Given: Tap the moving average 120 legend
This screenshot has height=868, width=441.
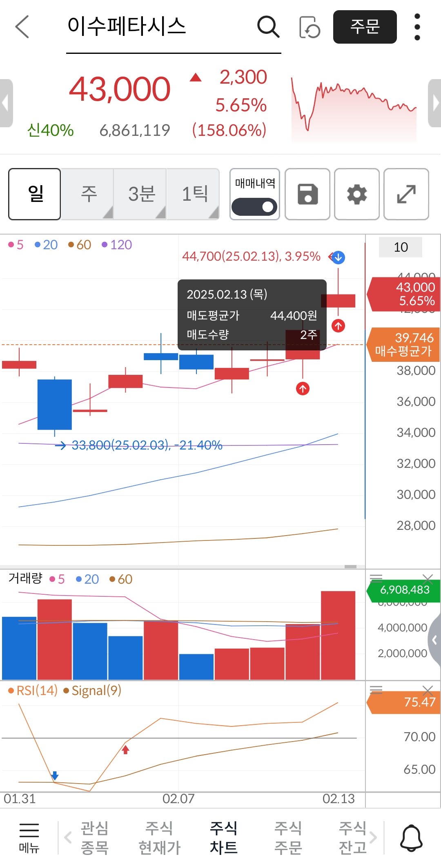Looking at the screenshot, I should 117,245.
